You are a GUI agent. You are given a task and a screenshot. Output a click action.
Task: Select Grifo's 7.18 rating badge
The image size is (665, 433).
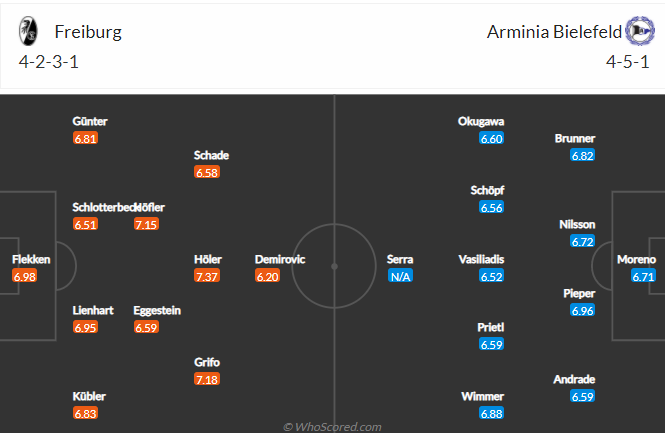207,379
